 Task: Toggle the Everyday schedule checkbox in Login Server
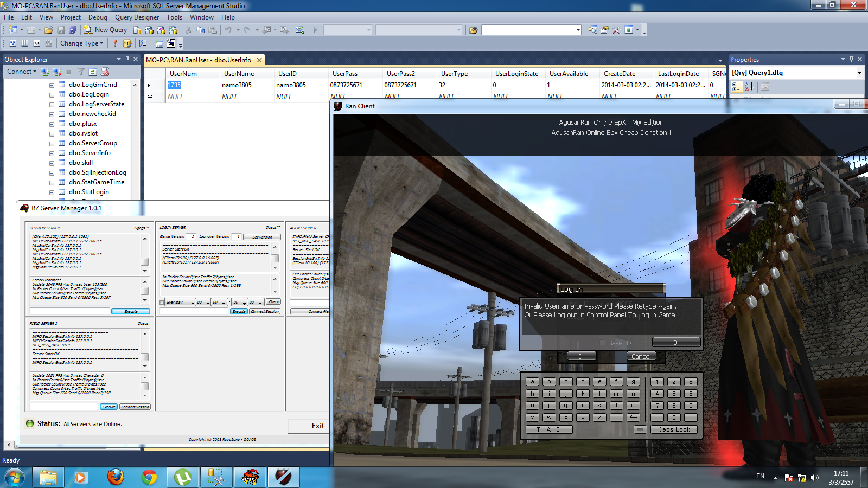click(162, 303)
